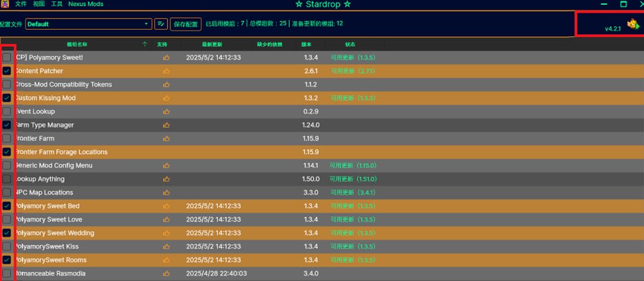This screenshot has width=644, height=281.
Task: Click the thumbs-up endorse icon for Content Patcher
Action: click(x=166, y=71)
